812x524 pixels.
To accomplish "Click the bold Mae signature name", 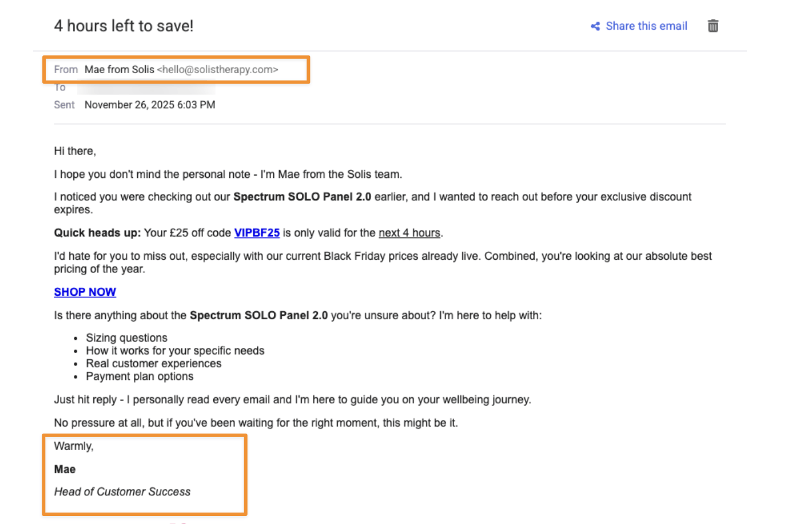I will [65, 470].
